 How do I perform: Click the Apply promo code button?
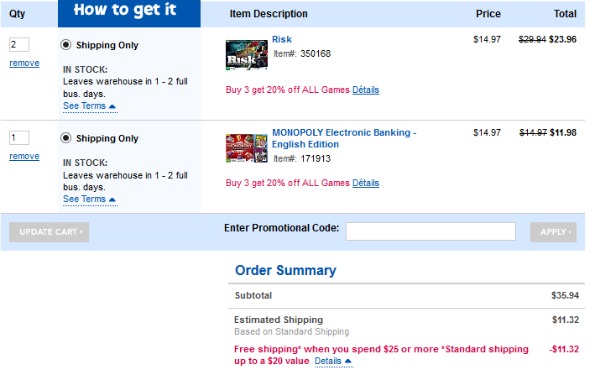553,232
